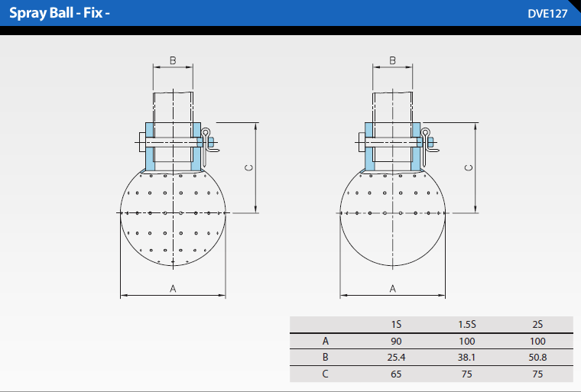Click the value 65 in the table

[x=396, y=374]
